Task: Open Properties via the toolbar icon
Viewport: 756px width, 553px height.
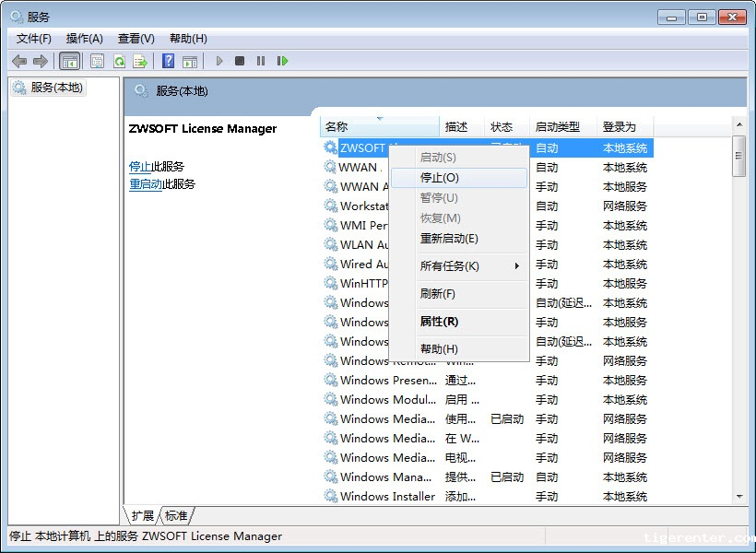Action: click(x=97, y=61)
